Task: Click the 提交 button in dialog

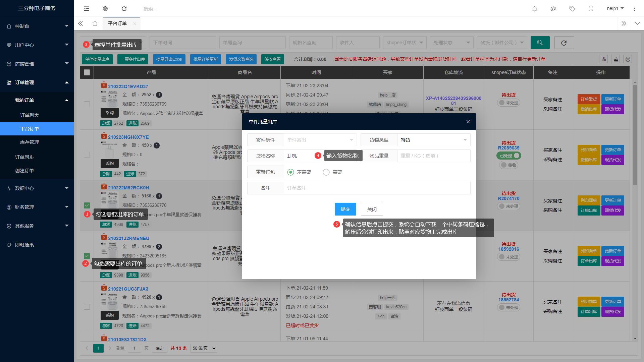Action: click(x=345, y=209)
